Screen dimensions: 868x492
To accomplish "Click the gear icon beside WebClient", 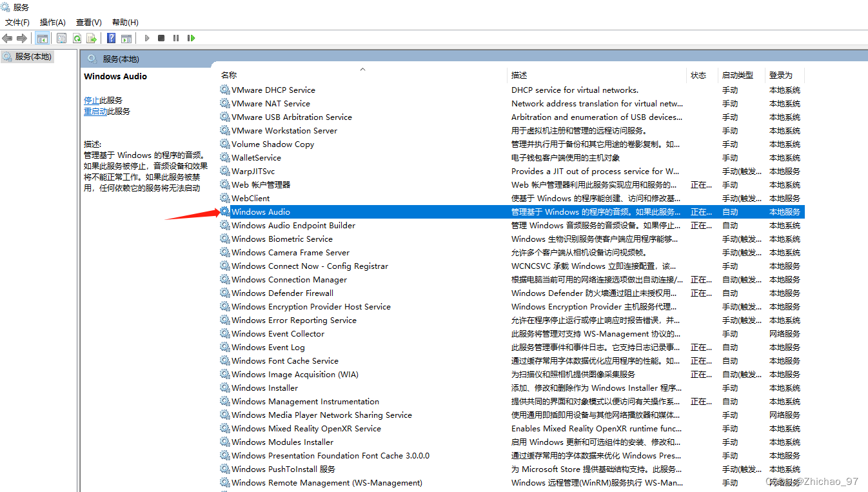I will 224,198.
